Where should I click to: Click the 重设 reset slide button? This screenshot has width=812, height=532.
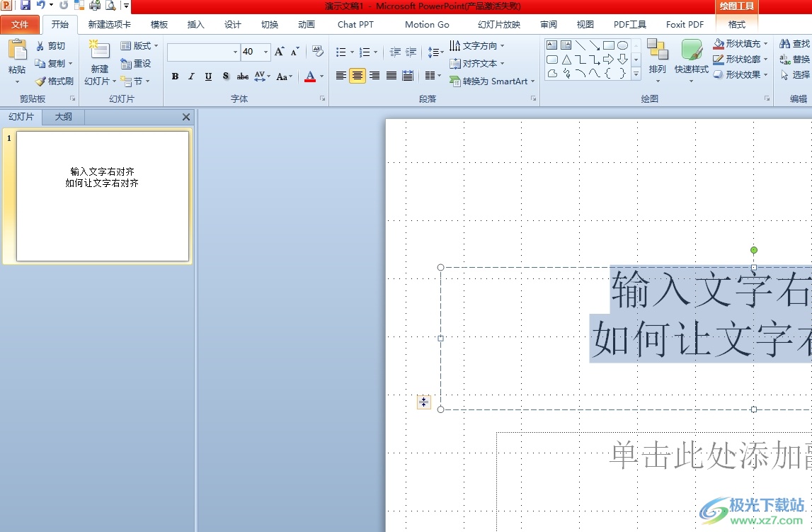click(136, 64)
